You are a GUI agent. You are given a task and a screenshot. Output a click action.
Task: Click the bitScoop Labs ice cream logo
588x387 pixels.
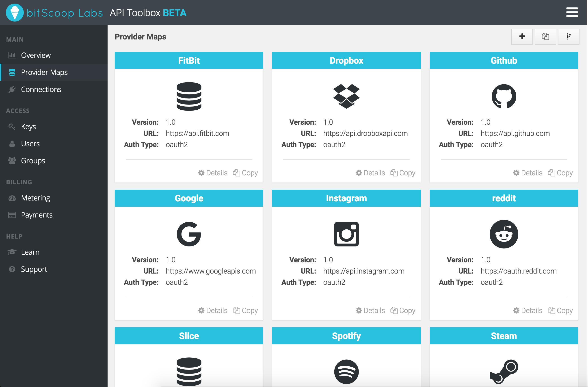[x=15, y=12]
